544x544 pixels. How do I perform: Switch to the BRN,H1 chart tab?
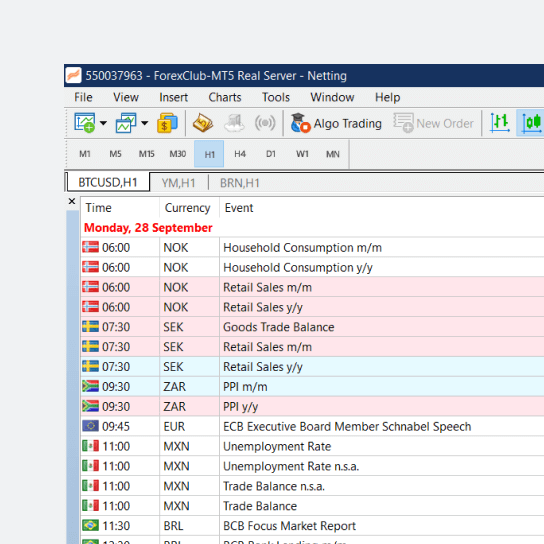[x=240, y=183]
